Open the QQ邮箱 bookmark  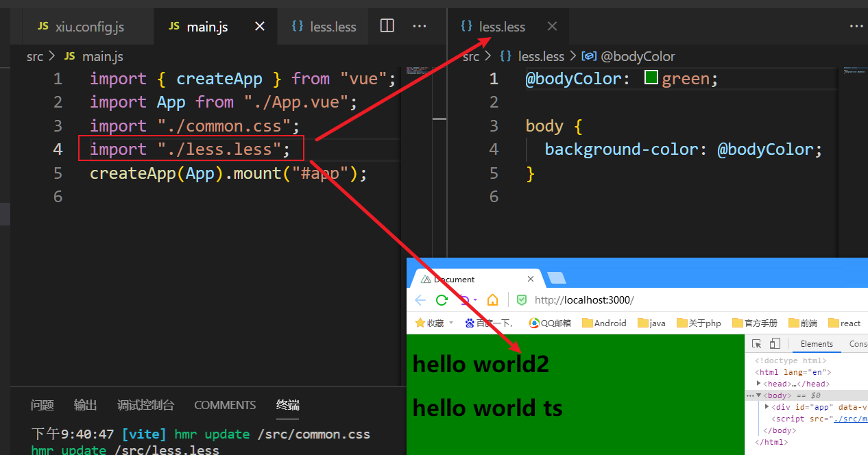tap(550, 323)
